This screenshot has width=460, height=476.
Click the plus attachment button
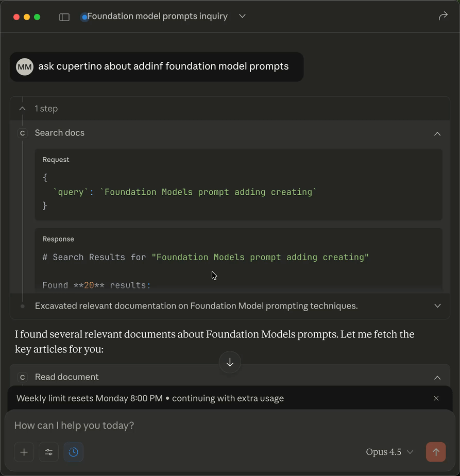click(24, 452)
